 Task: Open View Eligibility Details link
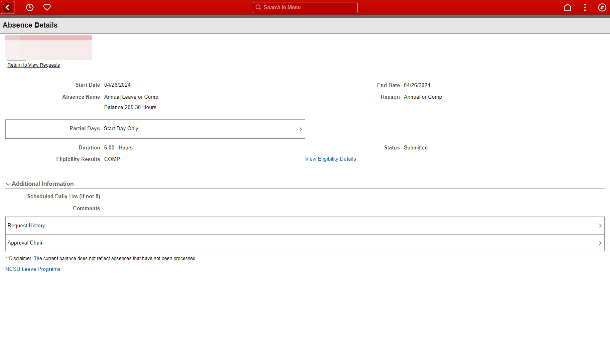(x=330, y=159)
